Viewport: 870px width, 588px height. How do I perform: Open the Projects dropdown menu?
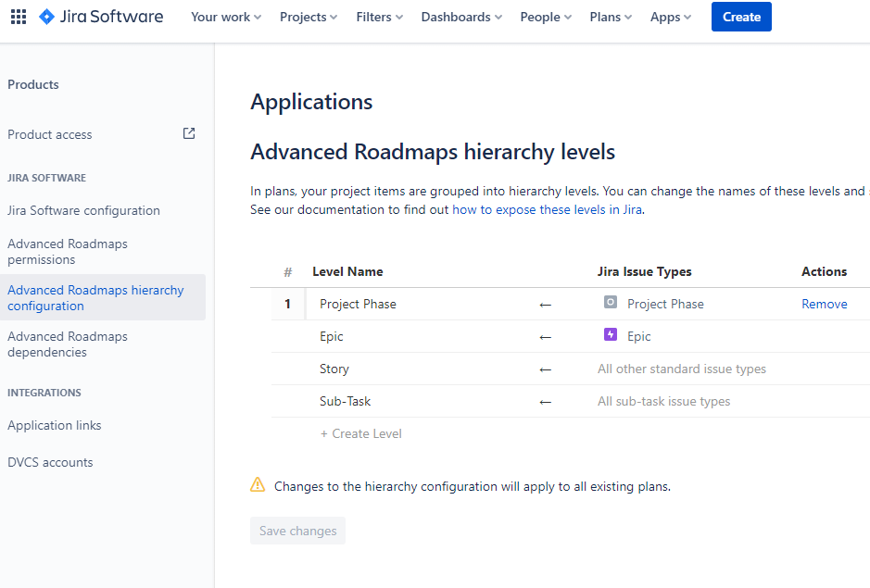point(309,18)
